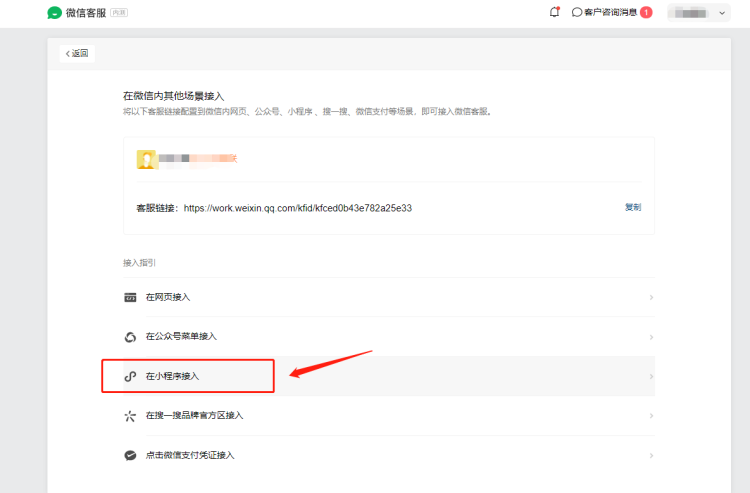750x493 pixels.
Task: Open the notification bell
Action: point(554,12)
